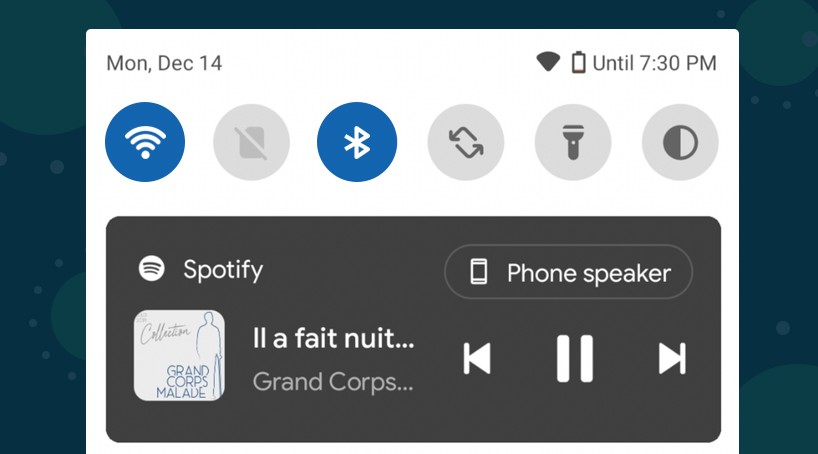Open the Phone speaker output selector
Screen dimensions: 818x454
point(568,272)
